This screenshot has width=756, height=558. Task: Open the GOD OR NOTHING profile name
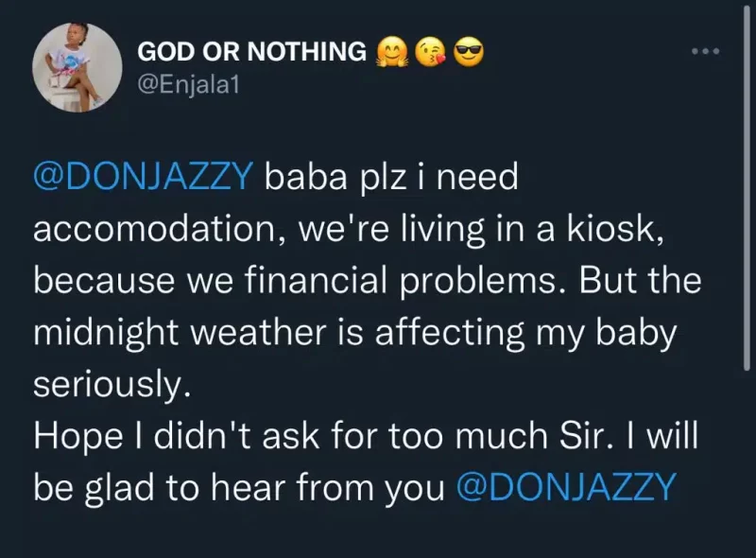pos(251,52)
